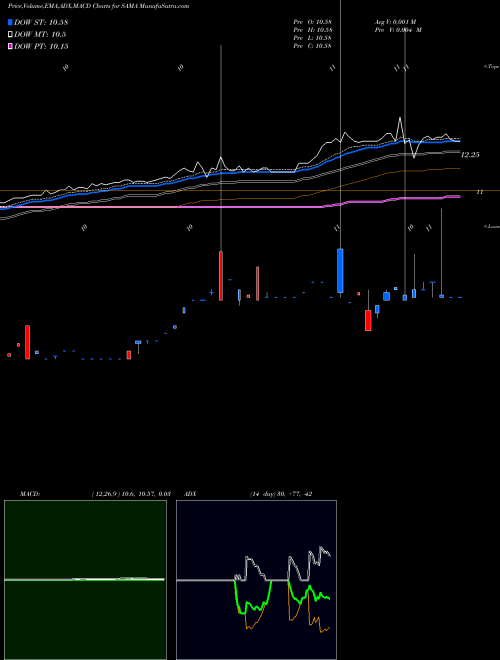
Task: Click the tallest red candlestick in the chart center
Action: click(221, 276)
